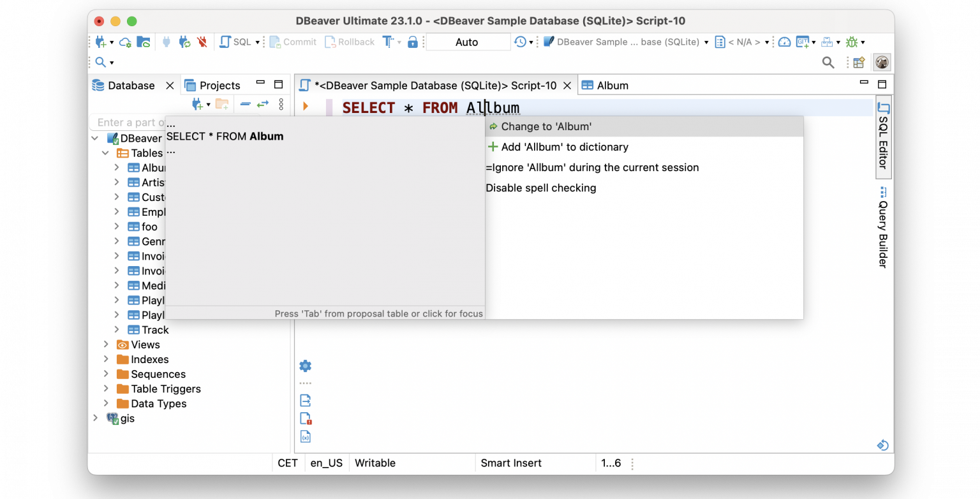Click the navigator filter input field
Image resolution: width=980 pixels, height=499 pixels.
pos(128,123)
